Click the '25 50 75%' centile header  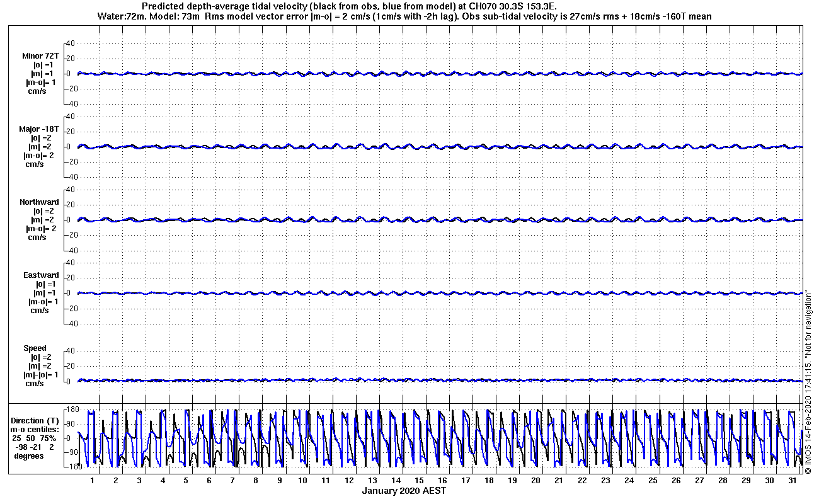coord(34,438)
